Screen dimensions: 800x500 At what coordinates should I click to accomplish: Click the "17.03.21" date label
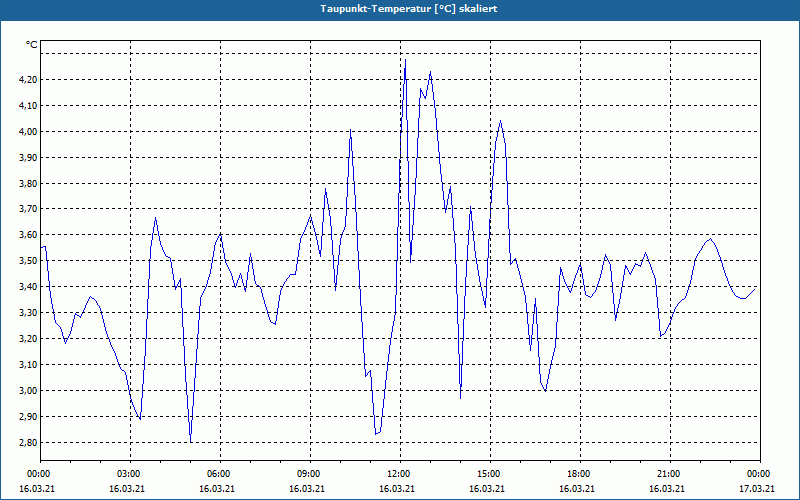[757, 488]
